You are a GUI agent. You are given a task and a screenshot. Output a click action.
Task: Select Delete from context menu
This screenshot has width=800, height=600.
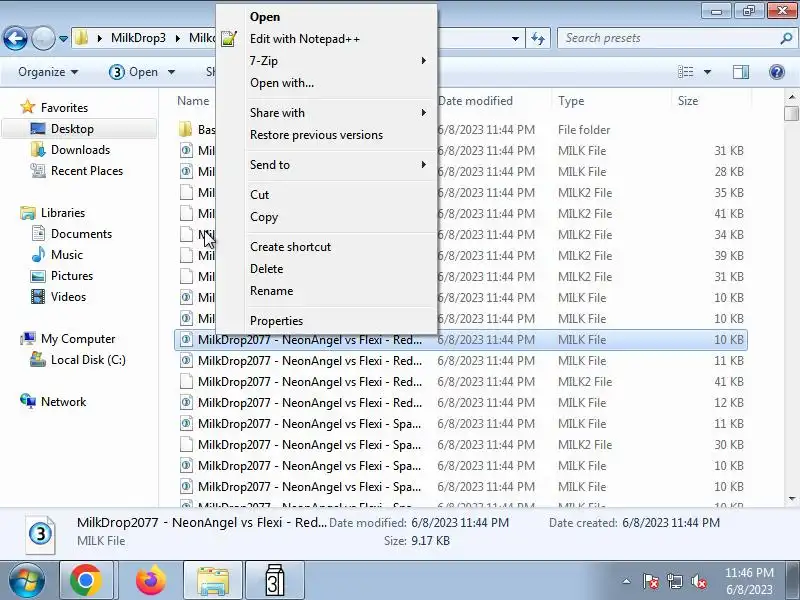tap(327, 268)
